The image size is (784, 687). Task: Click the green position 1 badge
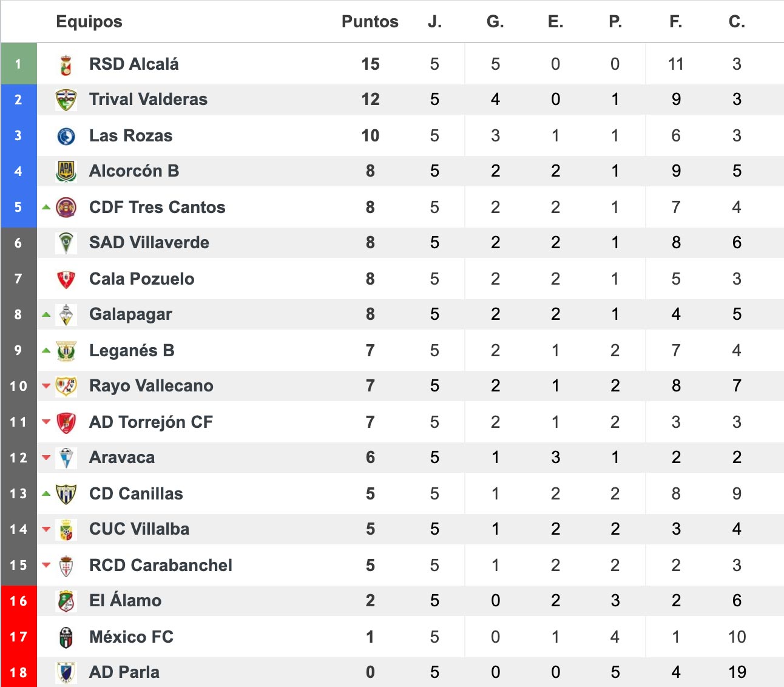click(18, 64)
